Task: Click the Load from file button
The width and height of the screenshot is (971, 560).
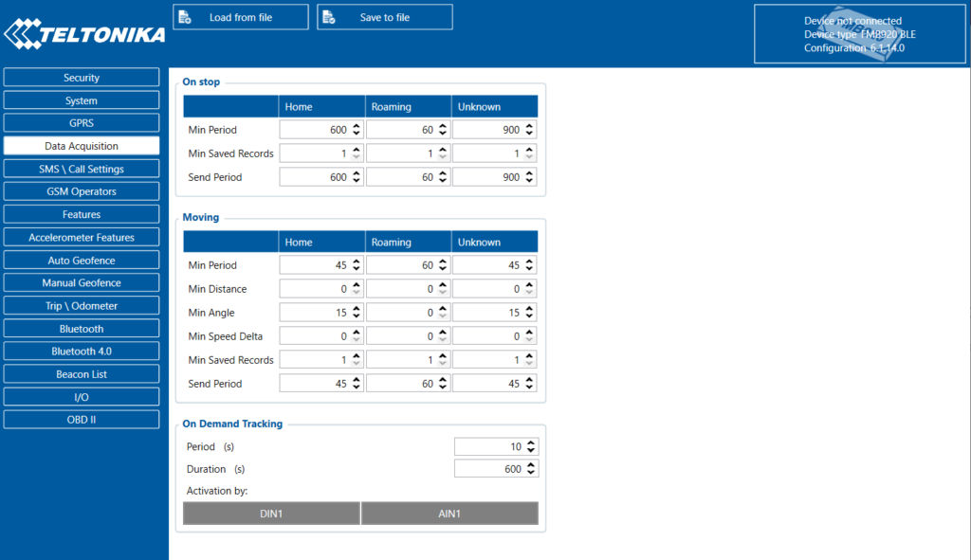Action: [x=241, y=17]
